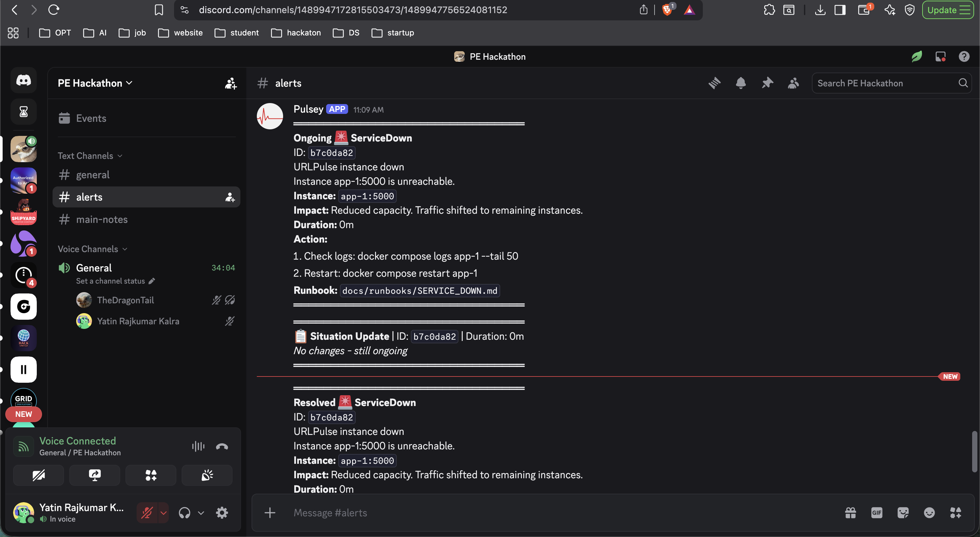Open user settings gear
The image size is (980, 537).
pos(222,513)
